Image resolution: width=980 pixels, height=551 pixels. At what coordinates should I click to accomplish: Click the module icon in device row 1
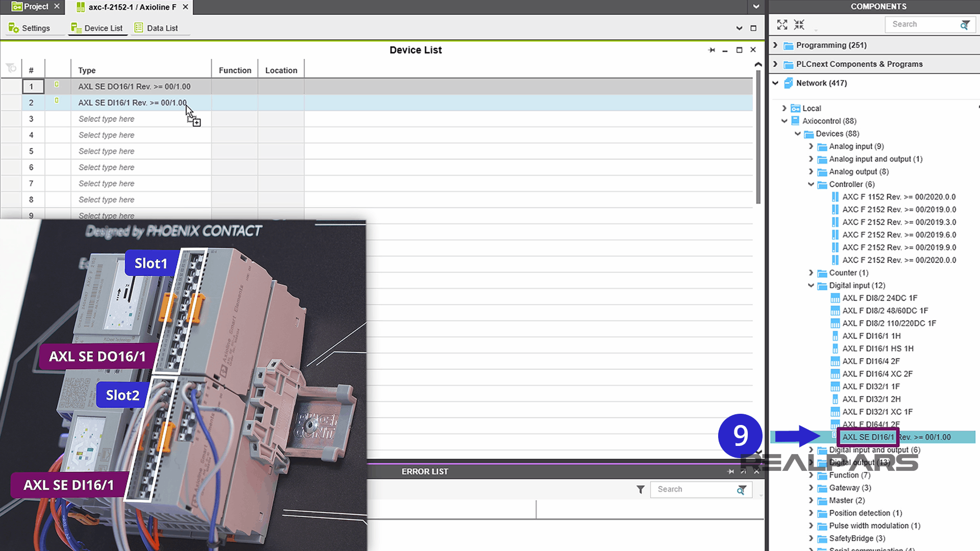pos(57,84)
